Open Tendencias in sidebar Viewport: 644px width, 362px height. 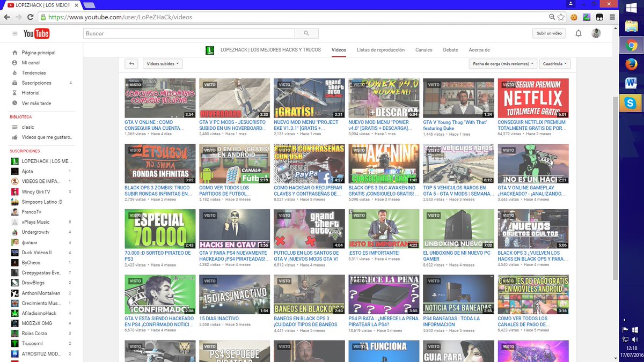(x=33, y=73)
